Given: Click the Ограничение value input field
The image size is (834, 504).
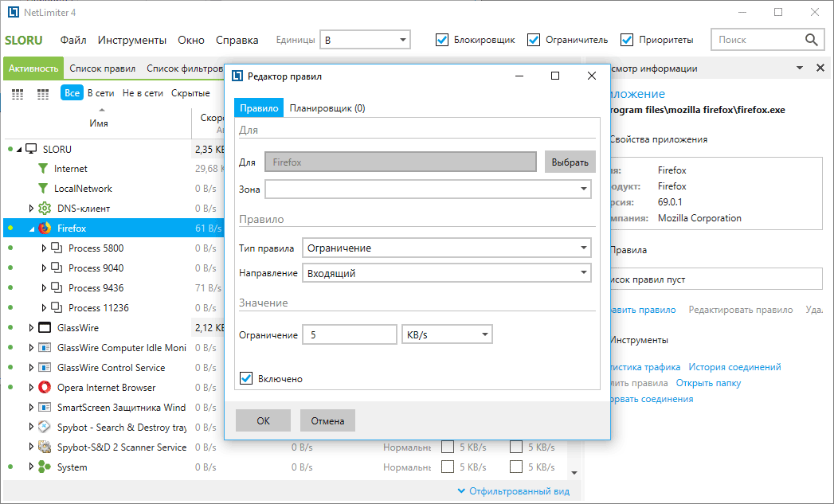Looking at the screenshot, I should pos(350,335).
